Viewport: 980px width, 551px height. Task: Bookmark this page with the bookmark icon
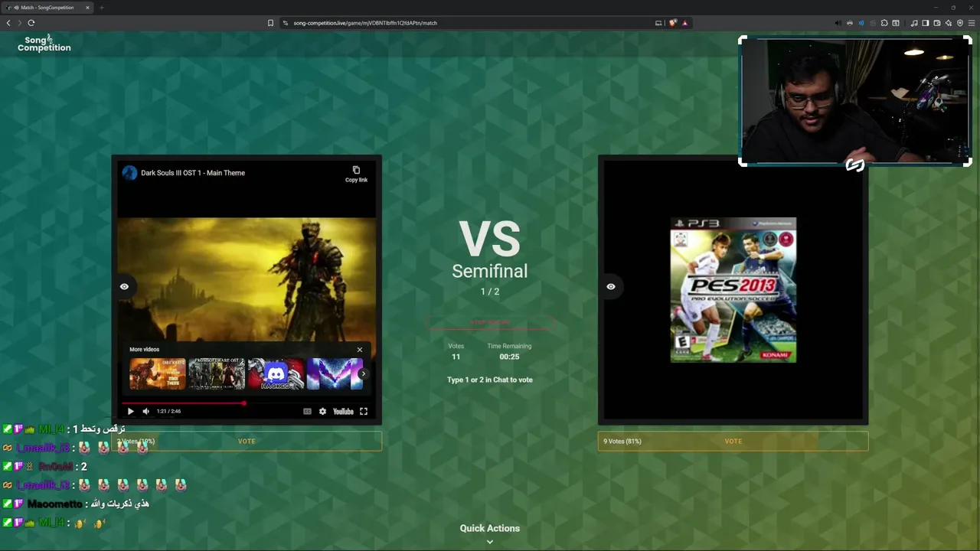pos(270,23)
